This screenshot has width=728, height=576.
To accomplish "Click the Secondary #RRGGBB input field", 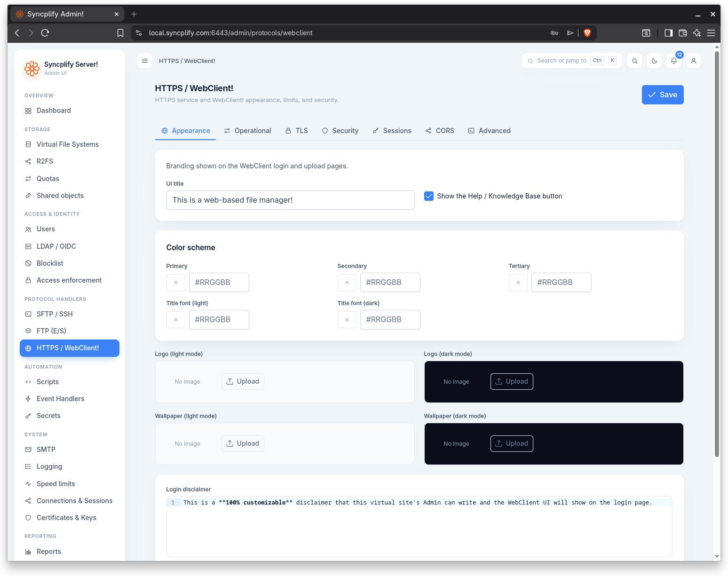I will click(390, 283).
